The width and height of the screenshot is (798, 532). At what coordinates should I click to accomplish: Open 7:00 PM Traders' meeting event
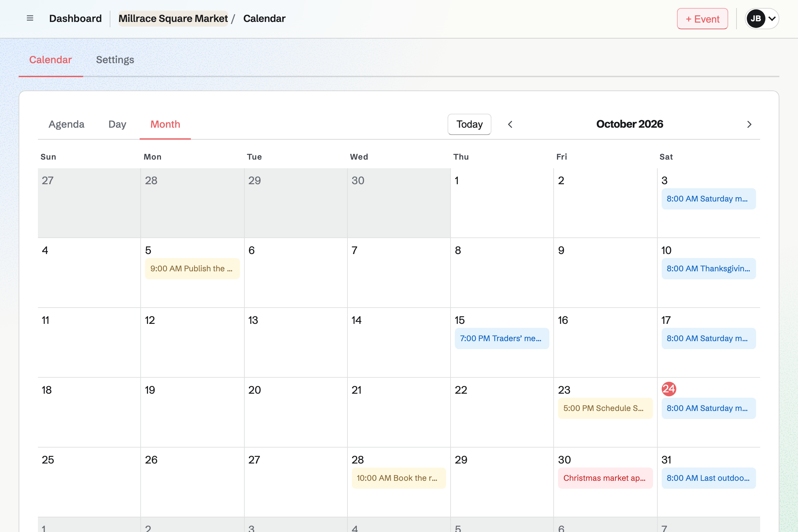point(502,338)
